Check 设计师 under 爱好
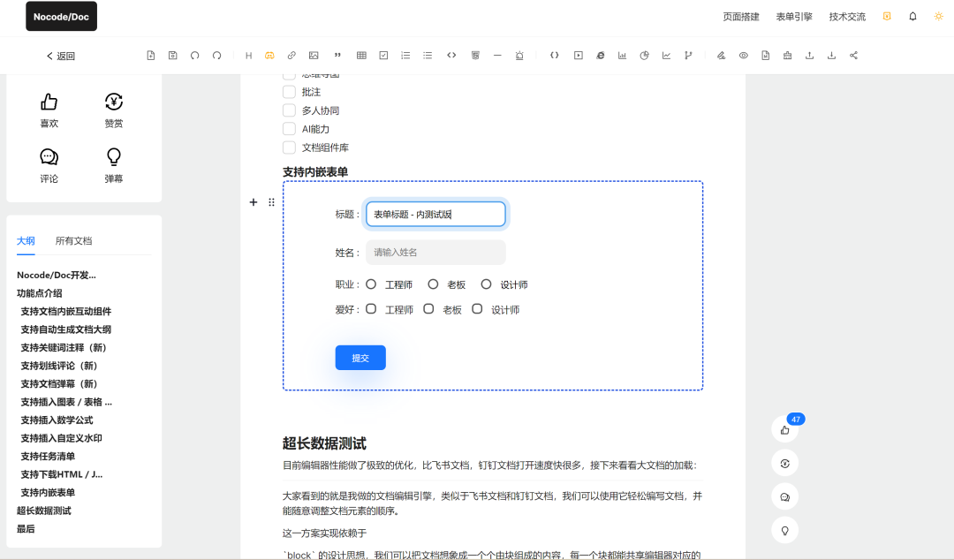 point(477,309)
